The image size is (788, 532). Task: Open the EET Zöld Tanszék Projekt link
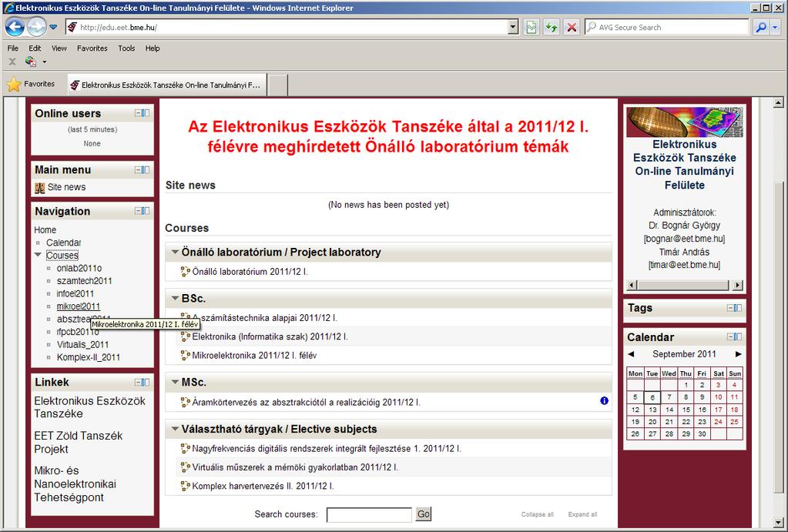[78, 443]
